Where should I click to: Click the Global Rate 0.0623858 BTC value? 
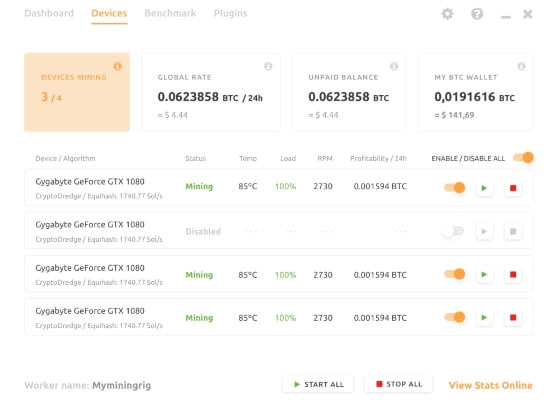[x=210, y=97]
